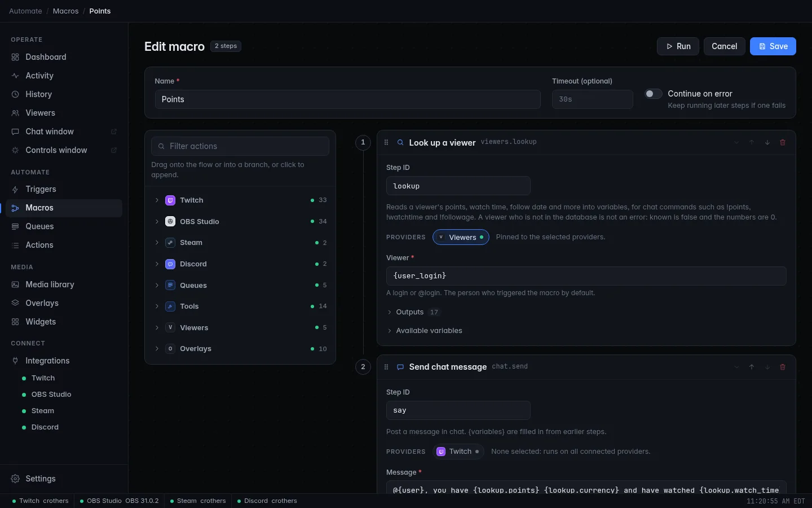
Task: Click the Discord icon in the actions list
Action: (x=170, y=264)
